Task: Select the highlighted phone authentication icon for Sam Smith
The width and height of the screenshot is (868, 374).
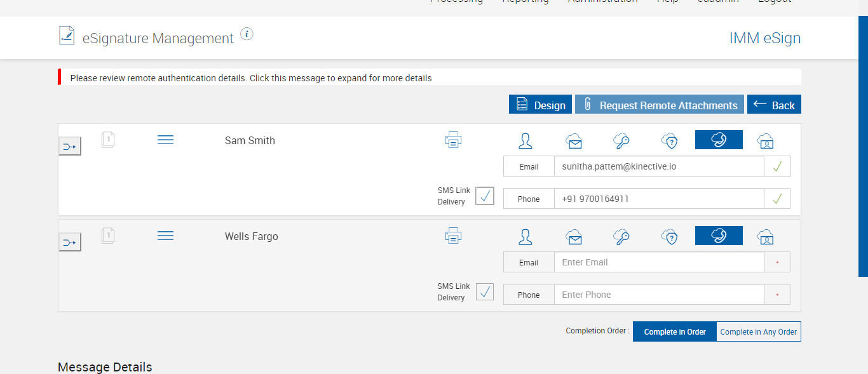Action: [x=719, y=140]
